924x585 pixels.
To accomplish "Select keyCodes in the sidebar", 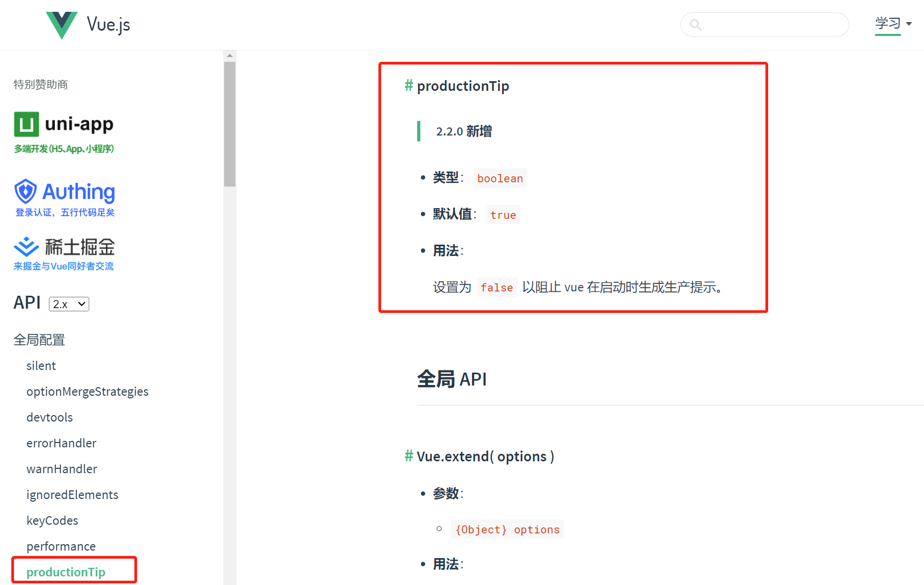I will tap(52, 520).
